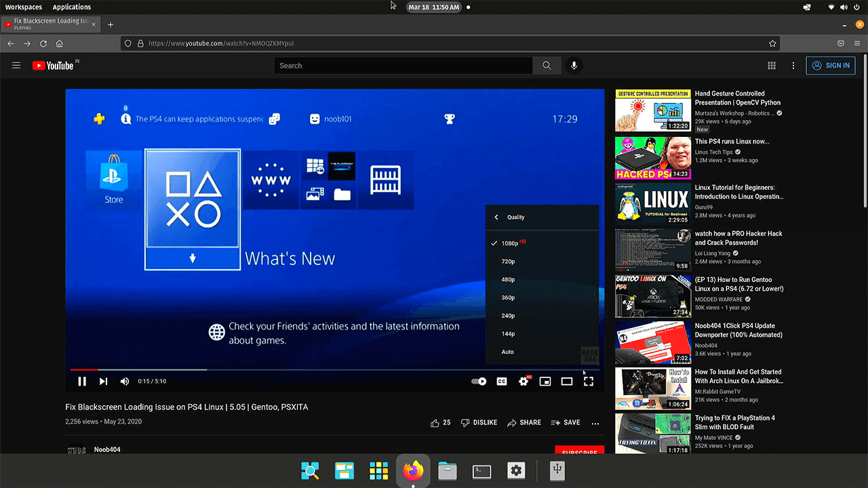Click the DISLIKE button
Viewport: 868px width, 488px height.
(479, 422)
